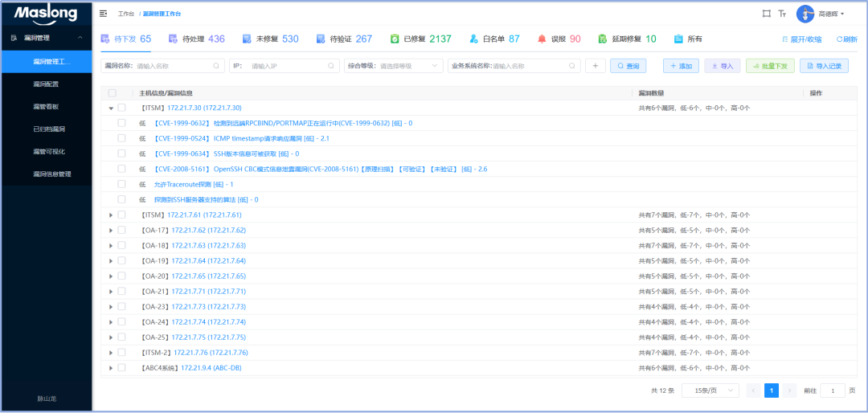868x413 pixels.
Task: Check the CVE-1999-0524 ICMP timestamp checkbox
Action: tap(122, 138)
